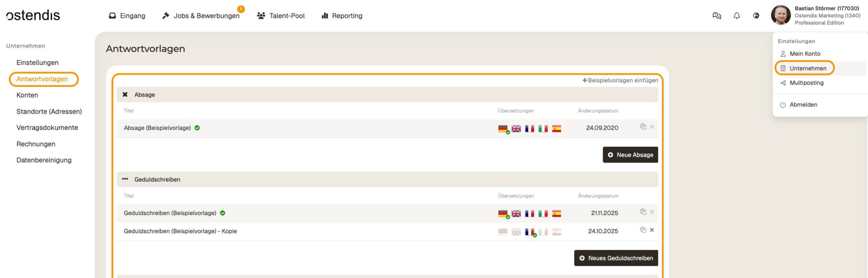Click the globe language icon

[756, 16]
